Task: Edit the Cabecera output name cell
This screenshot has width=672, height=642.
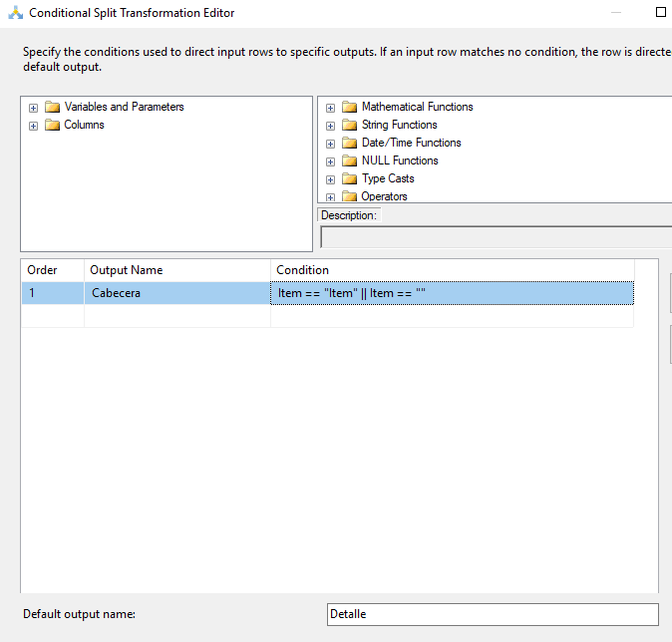Action: [177, 293]
